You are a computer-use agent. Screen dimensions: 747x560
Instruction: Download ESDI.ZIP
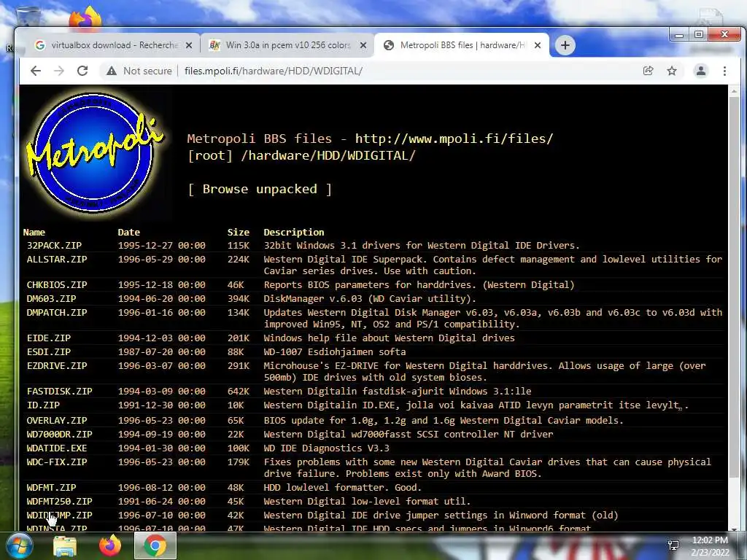coord(49,352)
